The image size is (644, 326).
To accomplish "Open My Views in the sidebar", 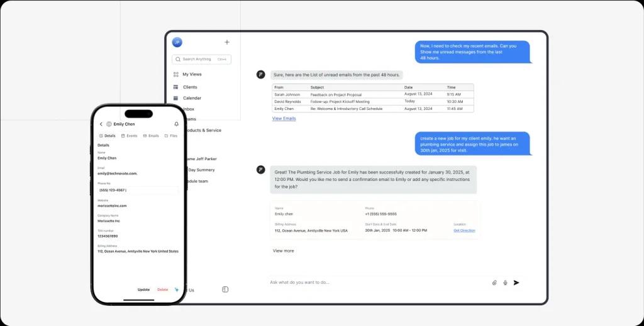I will 191,74.
